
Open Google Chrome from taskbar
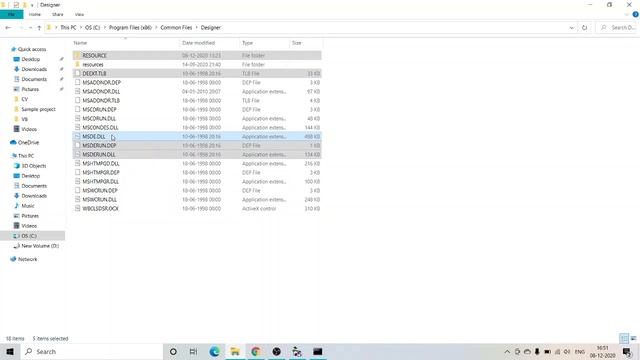point(256,351)
